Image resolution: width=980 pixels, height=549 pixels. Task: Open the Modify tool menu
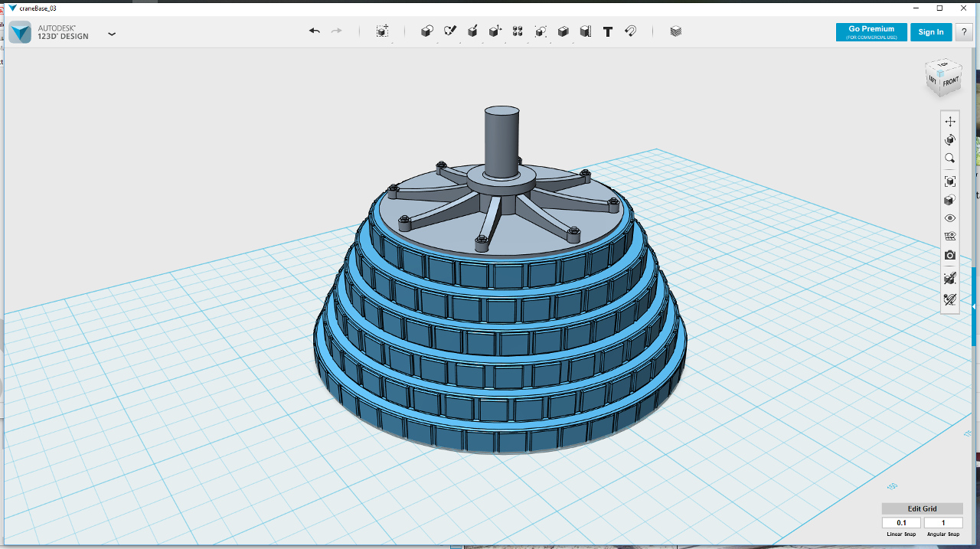pyautogui.click(x=495, y=31)
